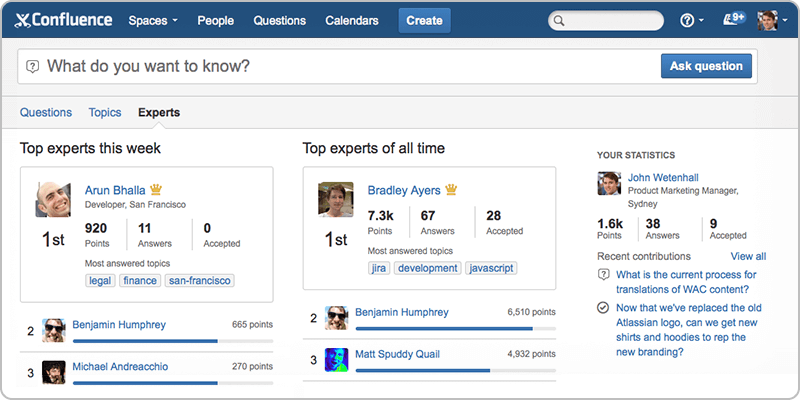Open question about translations of WAC content
800x400 pixels.
point(686,282)
